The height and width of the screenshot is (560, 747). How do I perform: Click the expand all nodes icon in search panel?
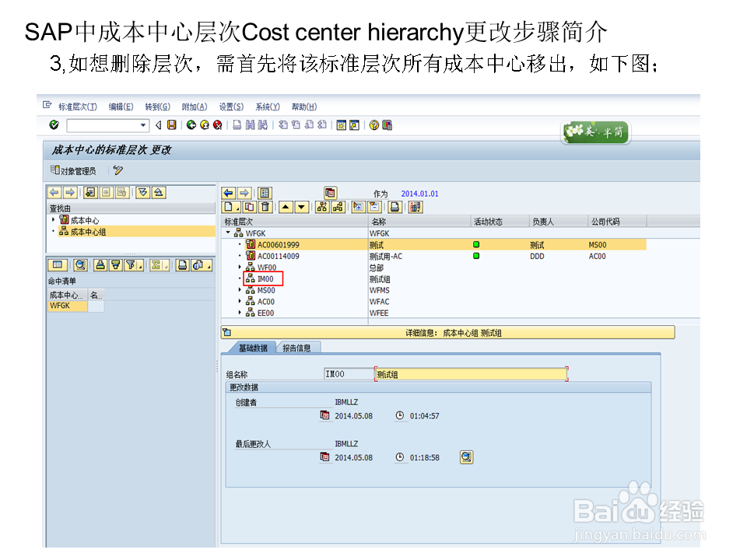coord(142,192)
